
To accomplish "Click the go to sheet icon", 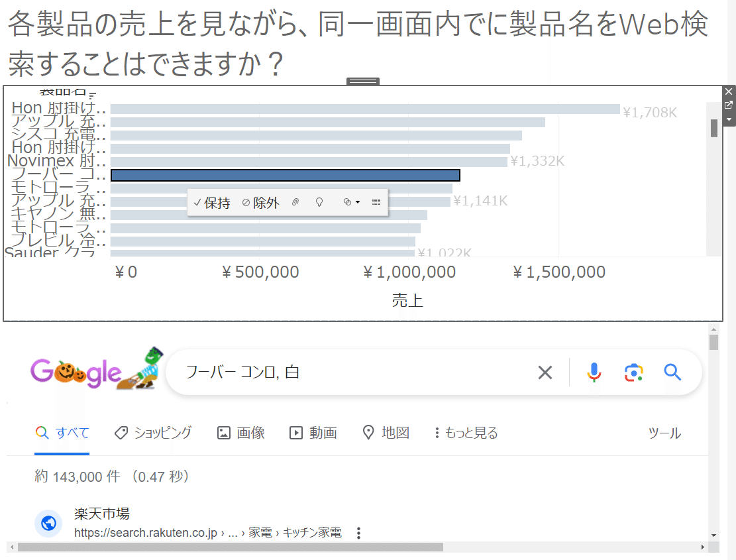I will [x=729, y=105].
